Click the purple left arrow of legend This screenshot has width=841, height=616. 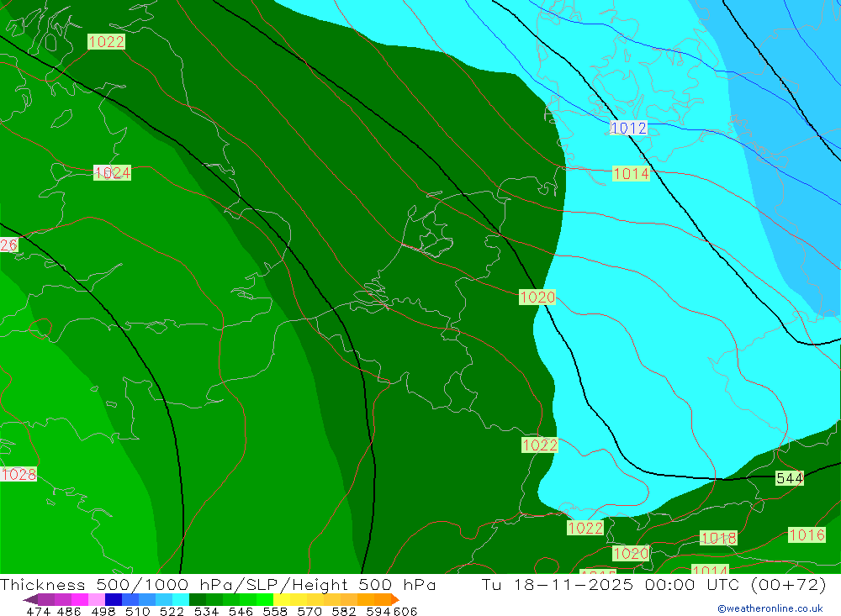coord(30,599)
